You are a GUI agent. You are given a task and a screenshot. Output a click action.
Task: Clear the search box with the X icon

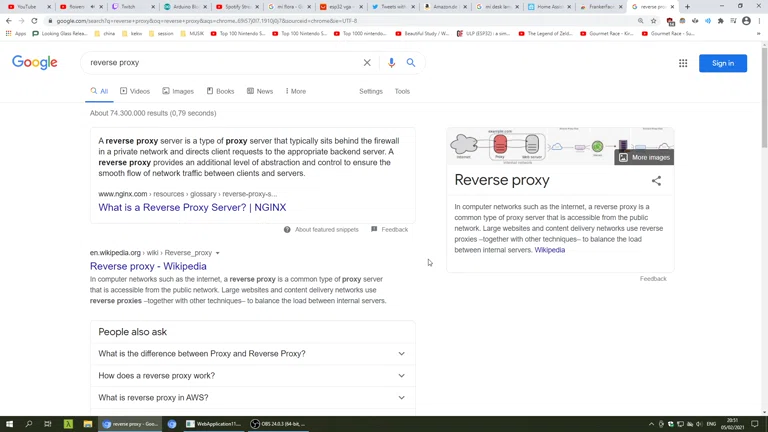tap(367, 63)
